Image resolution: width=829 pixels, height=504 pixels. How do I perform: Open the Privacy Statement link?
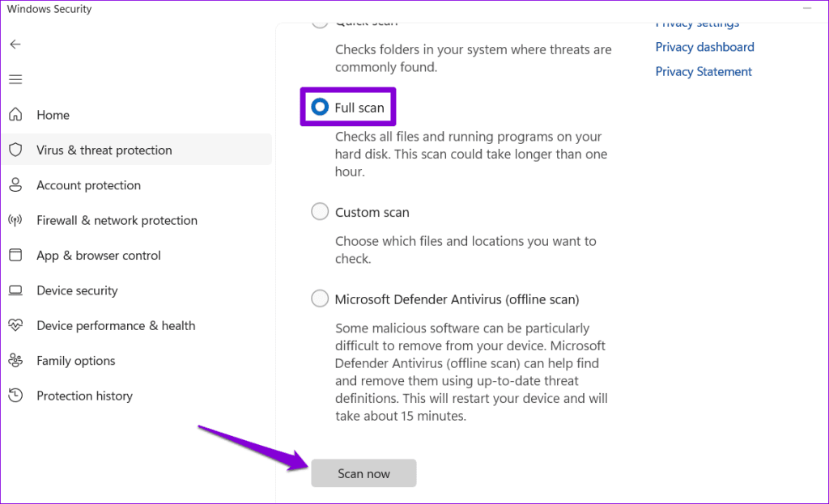pos(704,72)
